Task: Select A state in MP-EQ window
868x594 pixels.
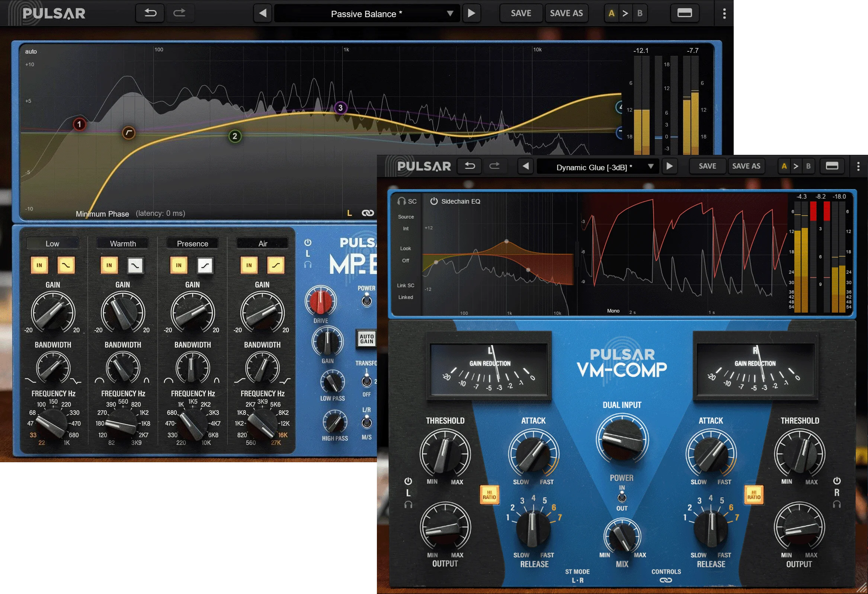Action: coord(611,13)
